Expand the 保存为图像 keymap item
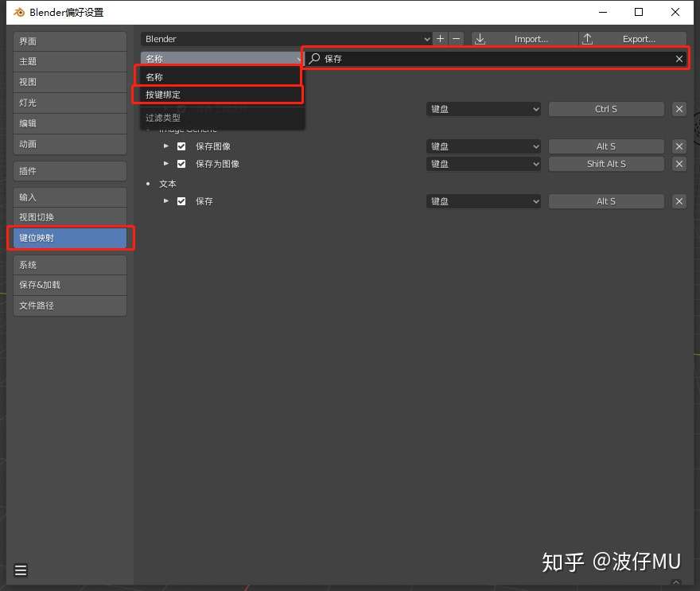Screen dimensions: 700x591 [166, 163]
